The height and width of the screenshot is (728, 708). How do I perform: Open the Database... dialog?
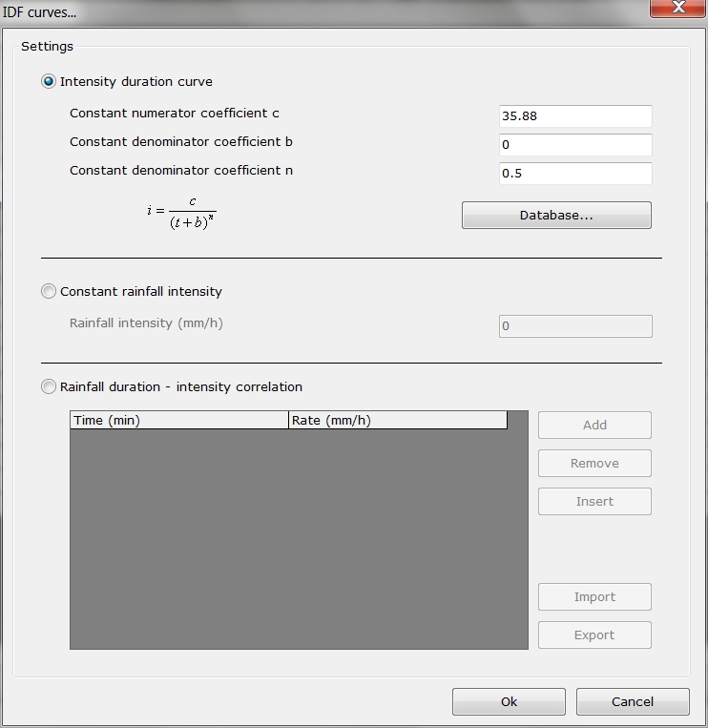click(x=556, y=216)
